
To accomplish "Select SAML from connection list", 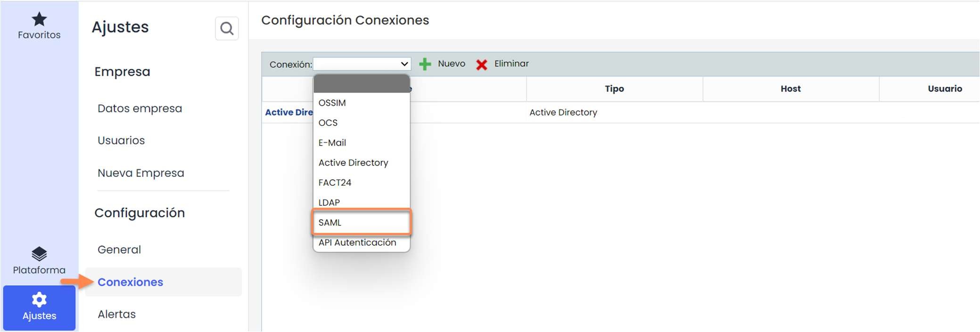I will pos(330,223).
